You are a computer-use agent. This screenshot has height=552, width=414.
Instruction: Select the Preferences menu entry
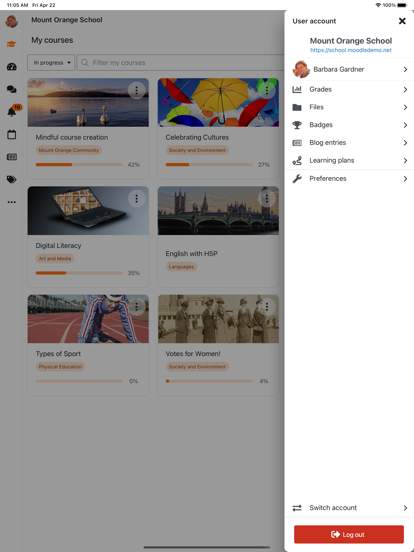click(349, 178)
